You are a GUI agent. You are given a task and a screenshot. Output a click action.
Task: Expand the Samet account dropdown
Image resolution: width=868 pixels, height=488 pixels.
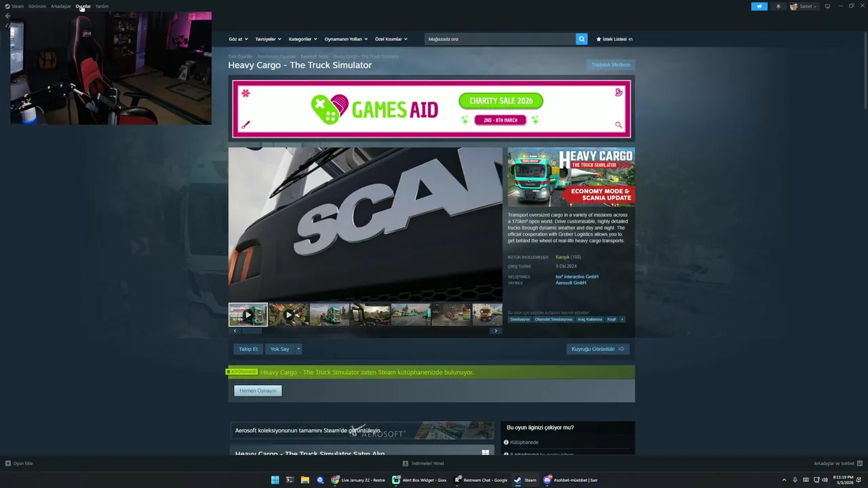pyautogui.click(x=815, y=6)
